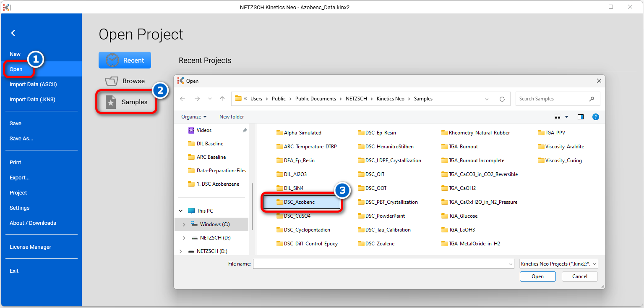The width and height of the screenshot is (644, 308).
Task: Open the TGA_CaCO3_in_CO2_Reversible folder
Action: point(480,174)
